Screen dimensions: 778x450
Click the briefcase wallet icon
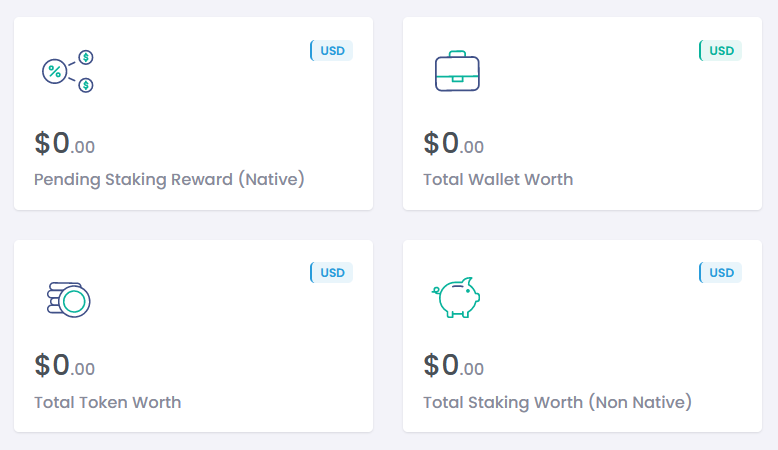point(457,71)
